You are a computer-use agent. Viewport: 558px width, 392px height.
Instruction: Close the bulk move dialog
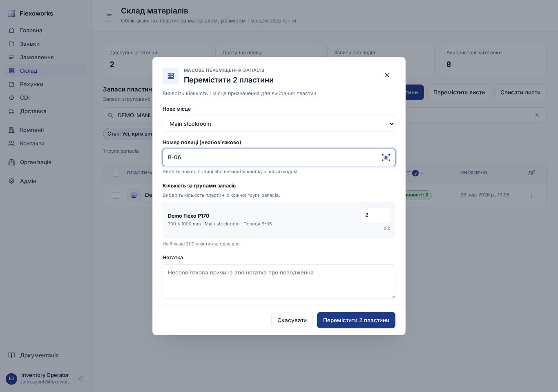click(x=387, y=75)
